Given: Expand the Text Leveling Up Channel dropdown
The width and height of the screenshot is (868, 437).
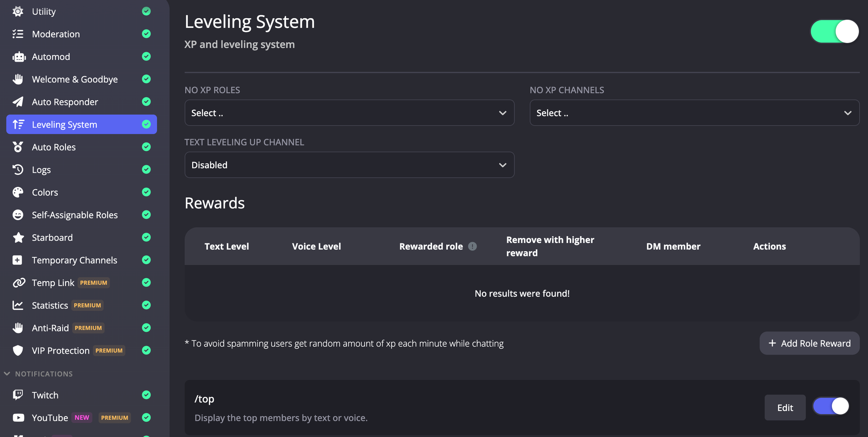Looking at the screenshot, I should 349,165.
